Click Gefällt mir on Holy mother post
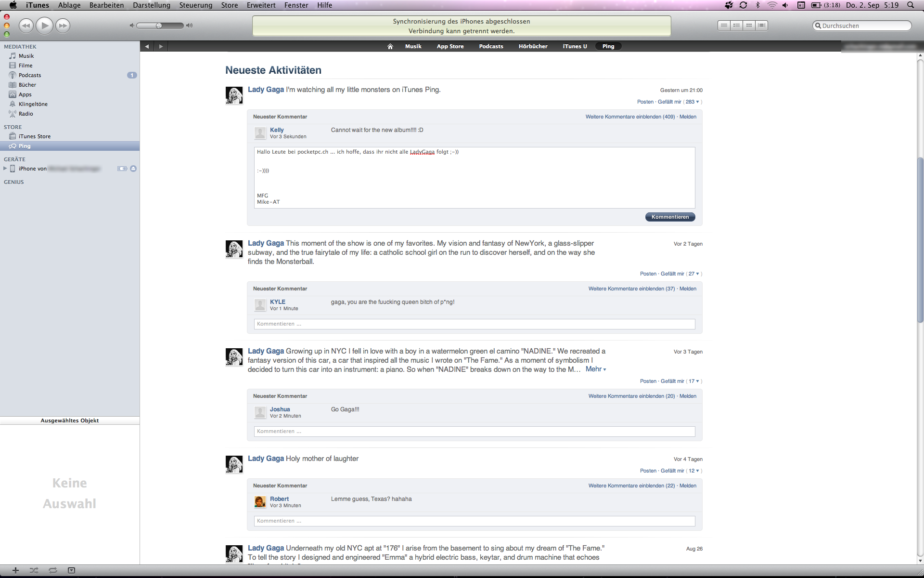Viewport: 924px width, 578px height. pyautogui.click(x=672, y=471)
